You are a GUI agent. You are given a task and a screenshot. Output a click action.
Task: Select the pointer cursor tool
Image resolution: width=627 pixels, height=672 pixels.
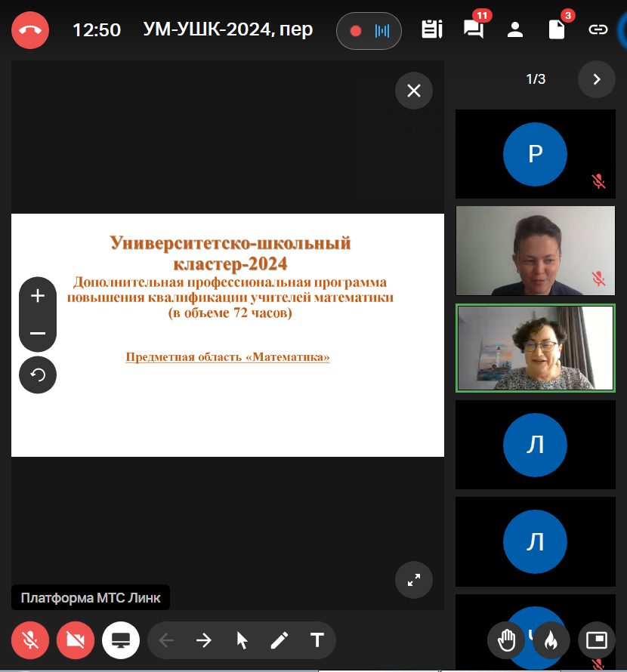(242, 640)
